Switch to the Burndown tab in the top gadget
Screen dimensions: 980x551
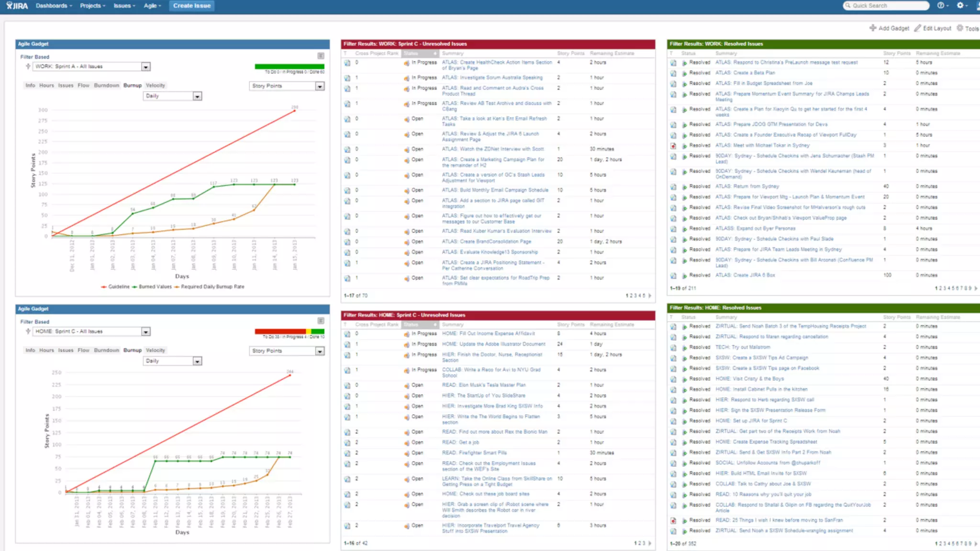106,85
